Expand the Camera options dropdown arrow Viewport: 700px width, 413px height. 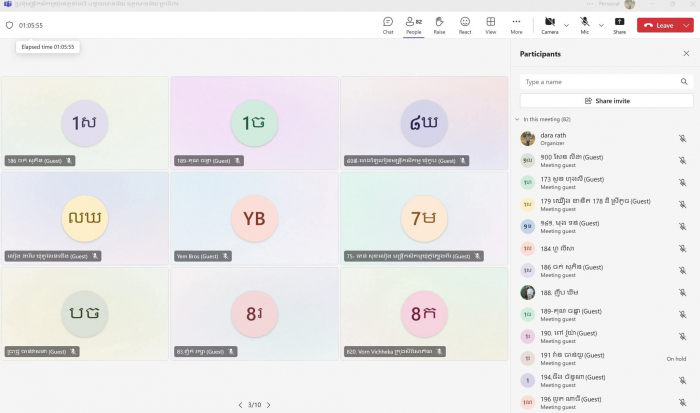(x=567, y=25)
